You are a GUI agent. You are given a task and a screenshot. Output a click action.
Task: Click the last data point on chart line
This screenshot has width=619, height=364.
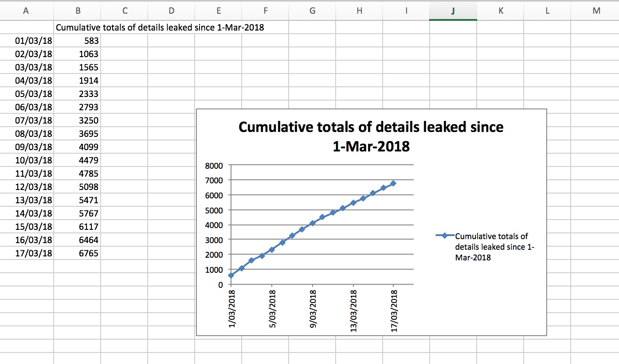393,183
